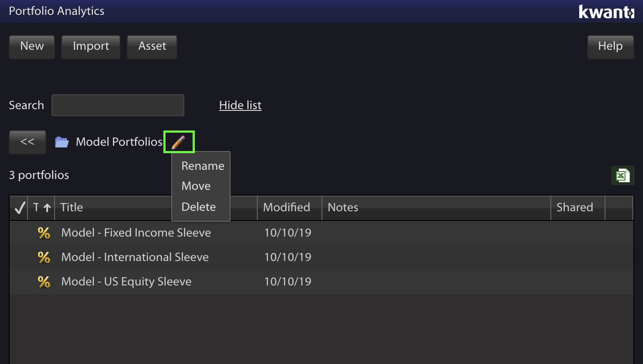Click percent icon for International Sleeve

(44, 257)
